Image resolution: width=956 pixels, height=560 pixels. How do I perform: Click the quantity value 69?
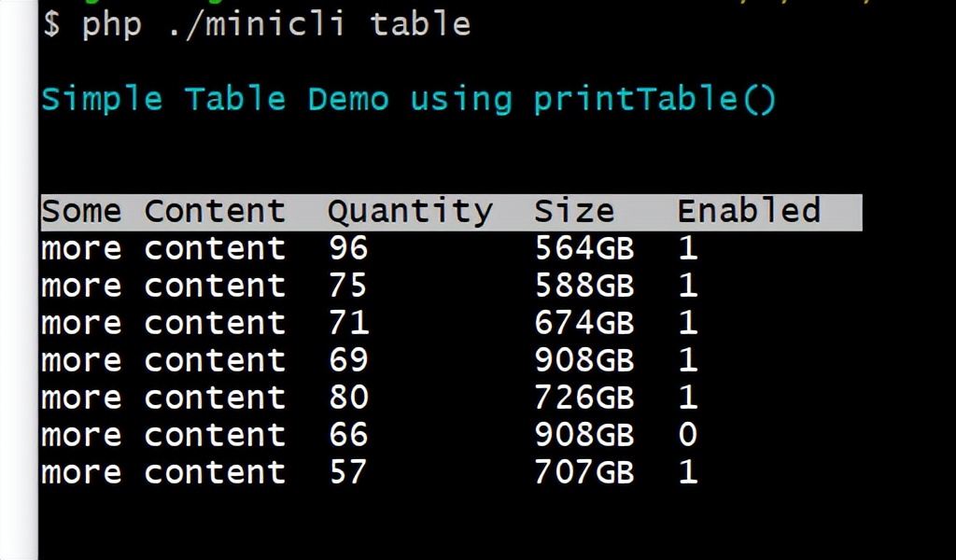(348, 360)
